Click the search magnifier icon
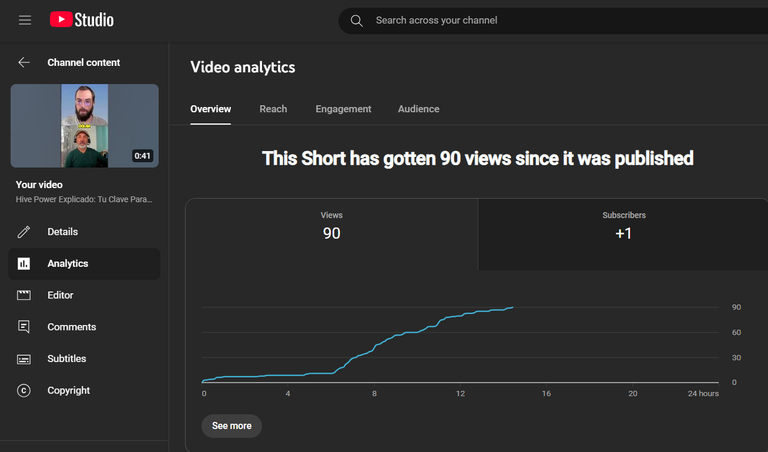 pos(357,21)
